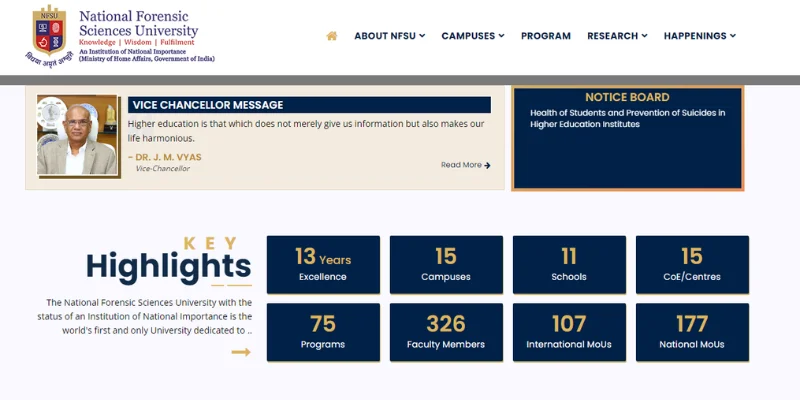Select the 15 Campuses highlight tile
800x400 pixels.
(x=446, y=265)
